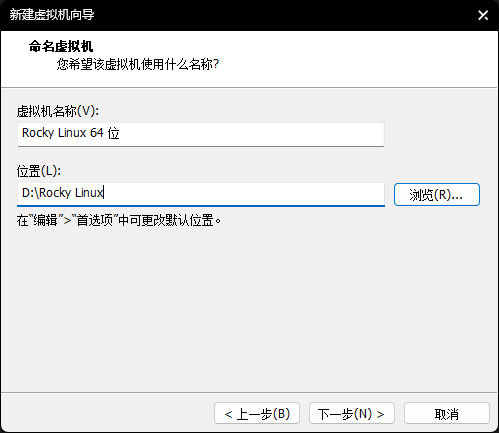Open folder browser with 浏览(R)... button
Image resolution: width=499 pixels, height=433 pixels.
point(437,194)
